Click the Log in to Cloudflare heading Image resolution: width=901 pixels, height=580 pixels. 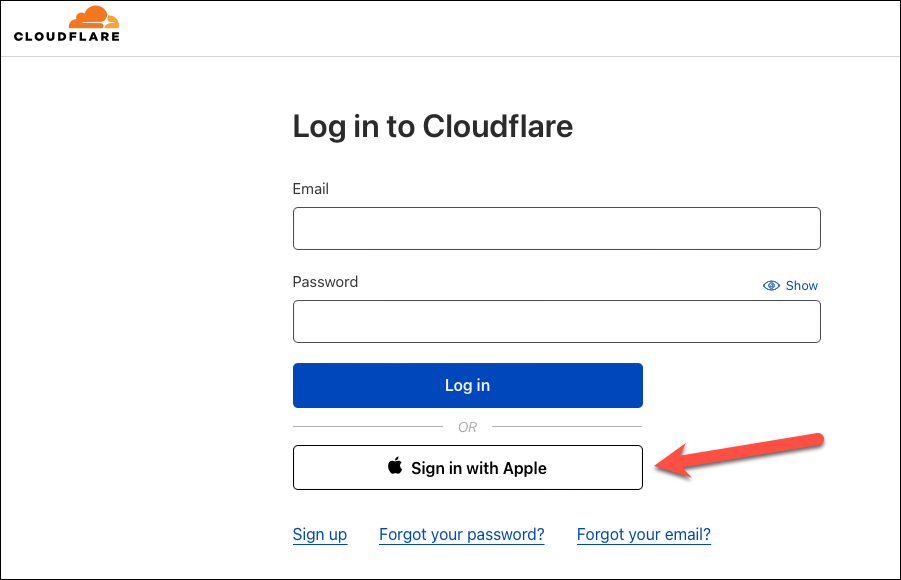click(433, 127)
